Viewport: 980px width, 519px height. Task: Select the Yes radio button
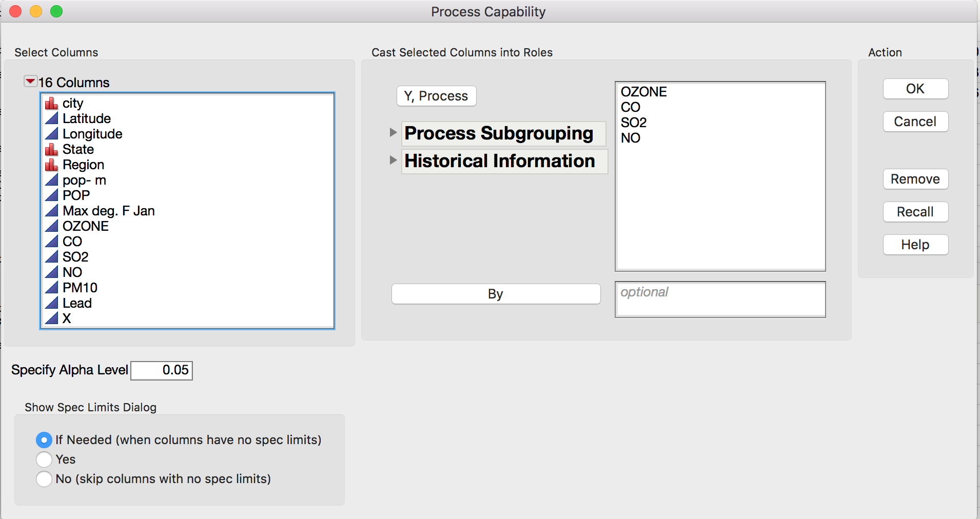pos(44,460)
